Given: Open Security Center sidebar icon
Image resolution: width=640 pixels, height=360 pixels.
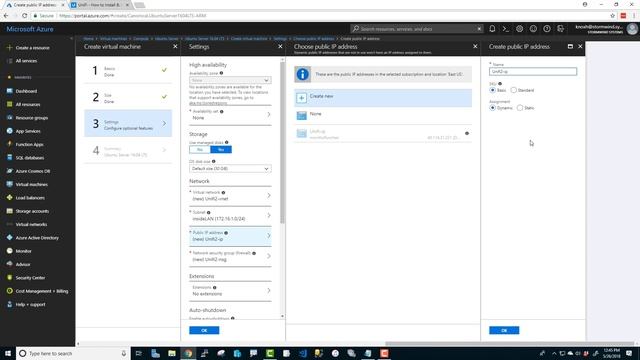Looking at the screenshot, I should click(9, 278).
